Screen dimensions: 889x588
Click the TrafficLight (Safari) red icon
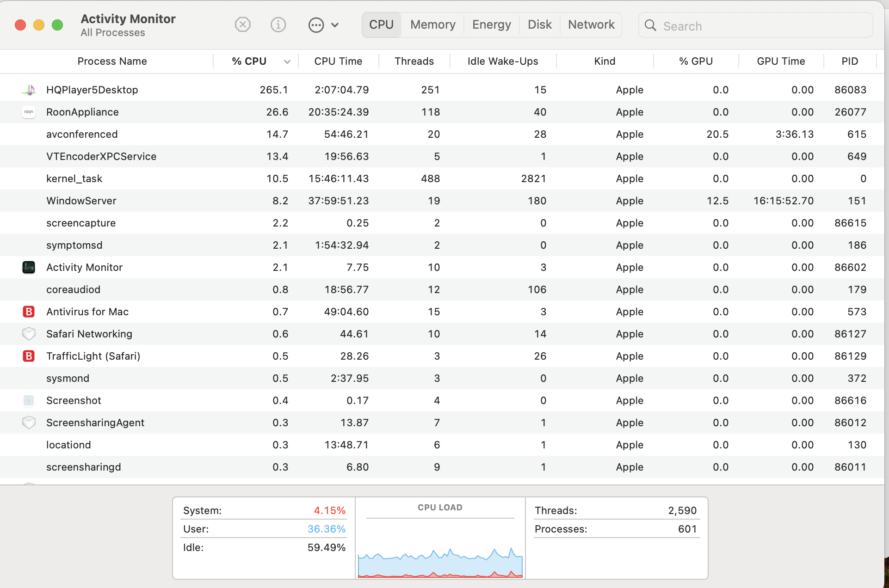tap(29, 356)
